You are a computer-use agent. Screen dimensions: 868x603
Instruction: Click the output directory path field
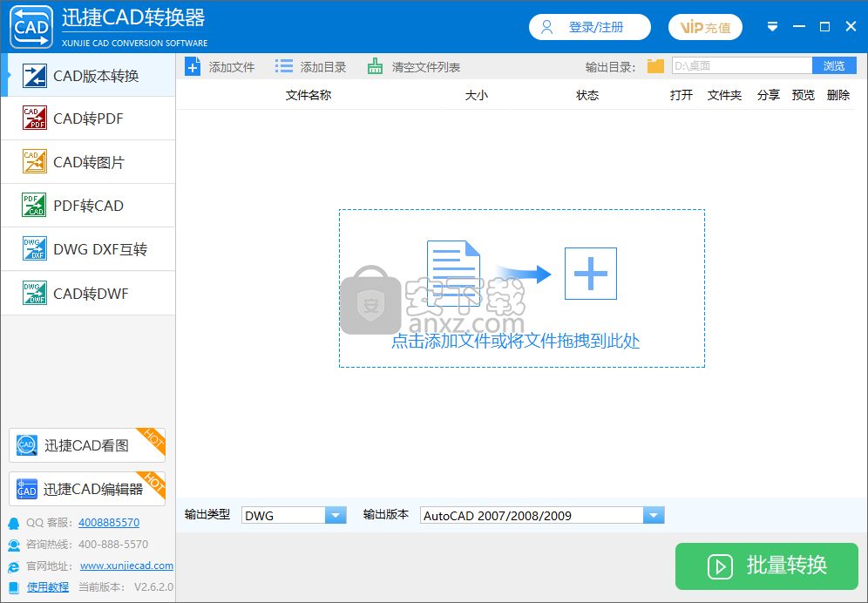point(743,66)
